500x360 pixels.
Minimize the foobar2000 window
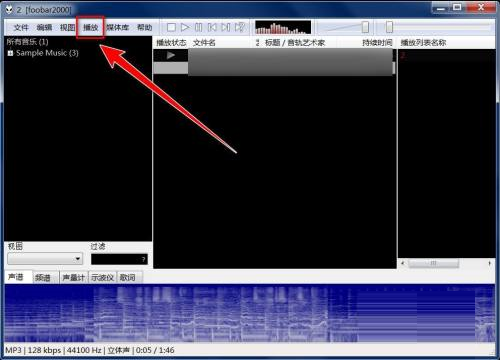441,8
